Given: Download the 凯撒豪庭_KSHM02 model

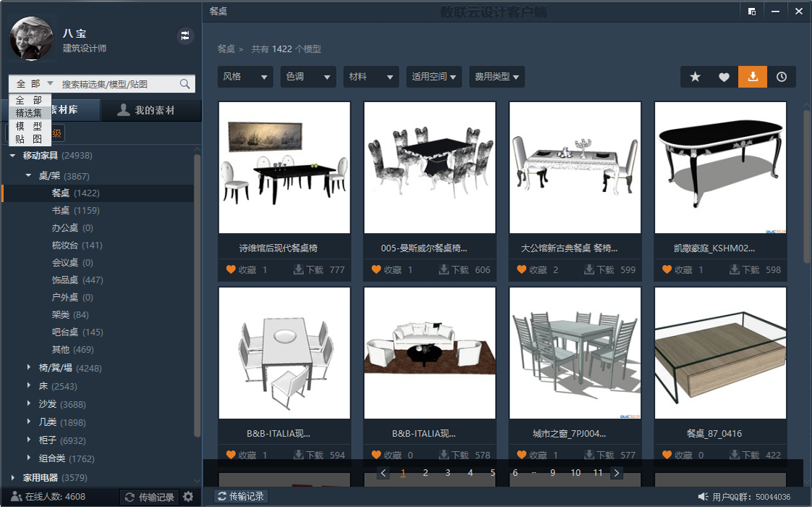Looking at the screenshot, I should pyautogui.click(x=735, y=269).
